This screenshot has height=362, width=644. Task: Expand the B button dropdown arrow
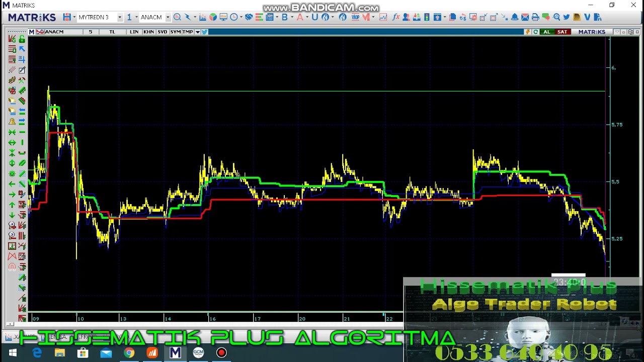[x=292, y=17]
